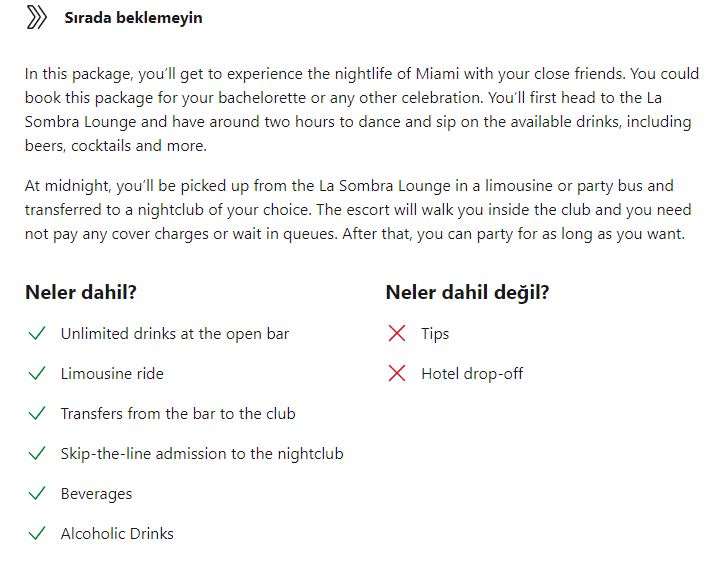The height and width of the screenshot is (562, 709).
Task: Click the Limousine ride list item text
Action: point(112,374)
